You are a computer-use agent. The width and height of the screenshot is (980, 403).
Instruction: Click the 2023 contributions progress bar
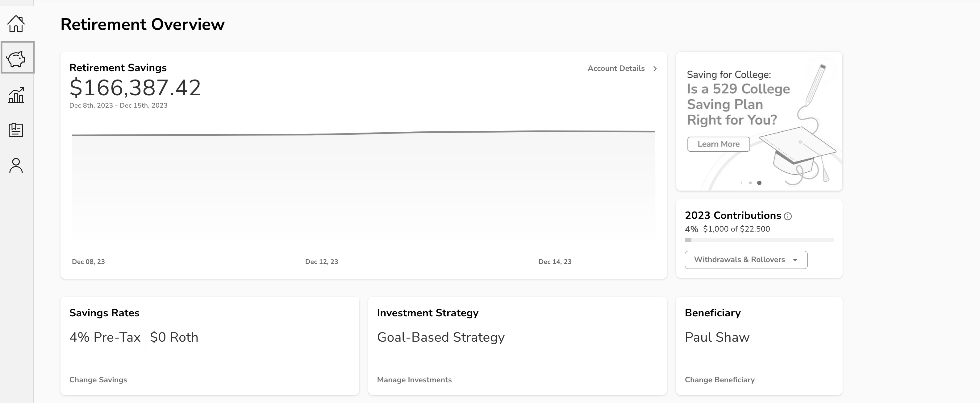(759, 240)
